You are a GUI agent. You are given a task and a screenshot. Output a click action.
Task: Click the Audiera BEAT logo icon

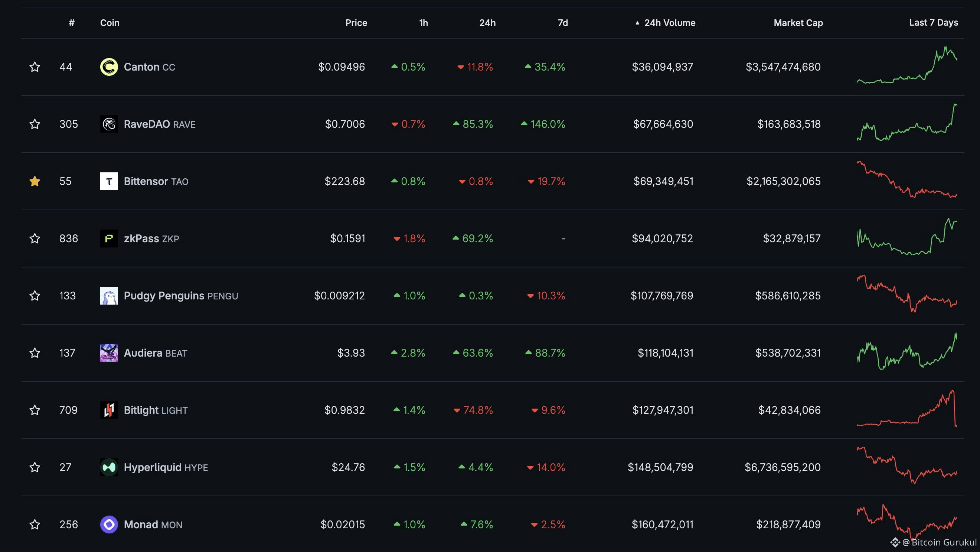coord(109,353)
